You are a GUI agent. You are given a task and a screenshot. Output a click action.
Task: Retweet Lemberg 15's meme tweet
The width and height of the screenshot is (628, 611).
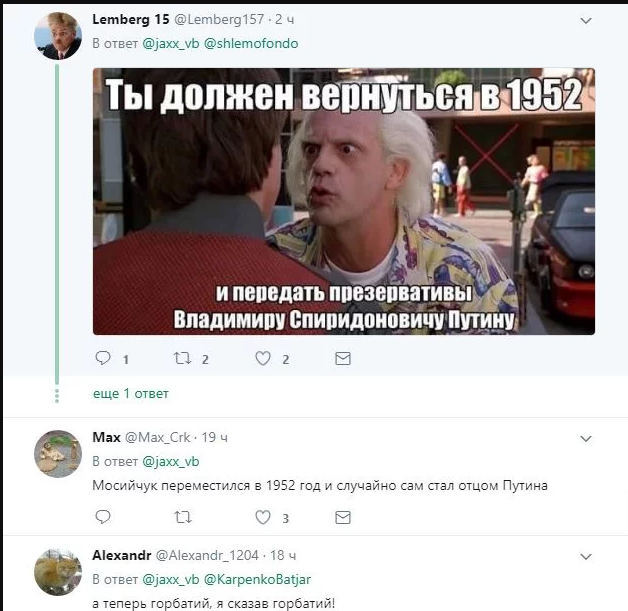pos(182,358)
